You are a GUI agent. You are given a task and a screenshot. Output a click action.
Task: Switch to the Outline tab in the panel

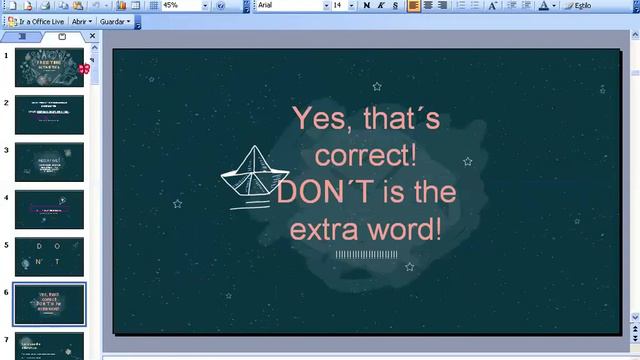22,36
